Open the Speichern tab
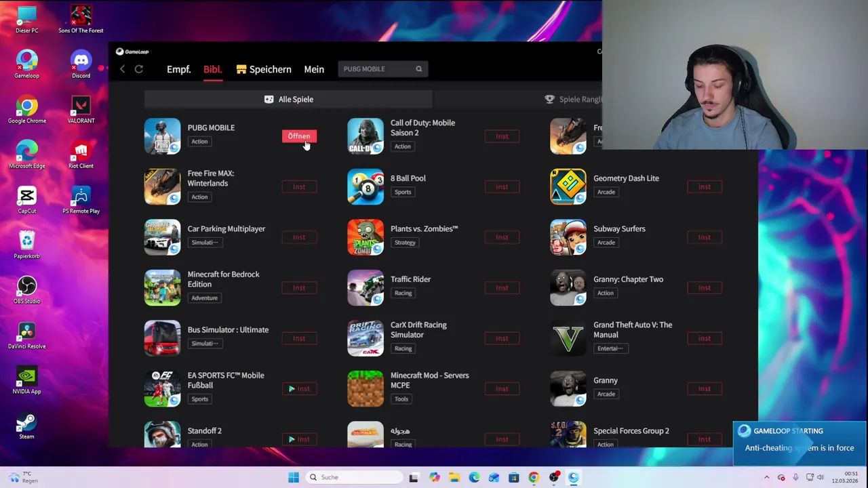The height and width of the screenshot is (488, 868). click(264, 69)
